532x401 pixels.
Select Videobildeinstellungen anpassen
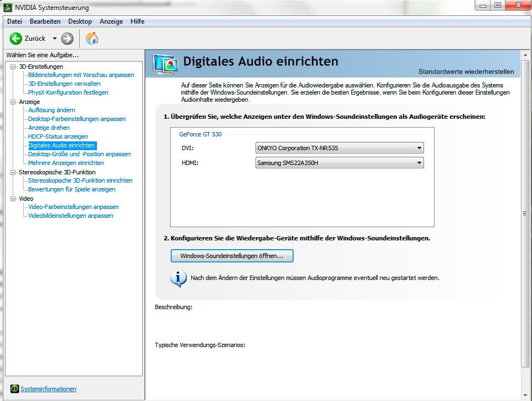[x=71, y=216]
